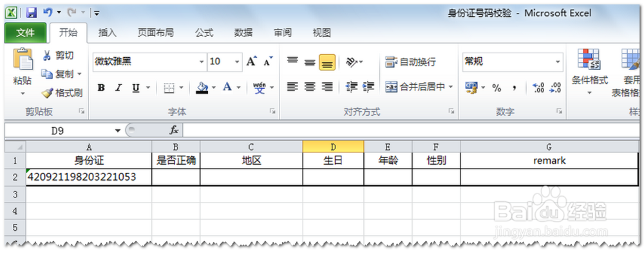The width and height of the screenshot is (644, 254).
Task: Open the Customize Quick Access Toolbar arrow
Action: pyautogui.click(x=97, y=13)
